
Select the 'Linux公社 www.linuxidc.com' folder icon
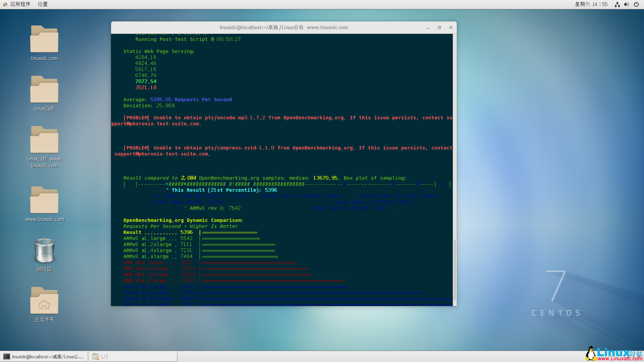coord(44,140)
